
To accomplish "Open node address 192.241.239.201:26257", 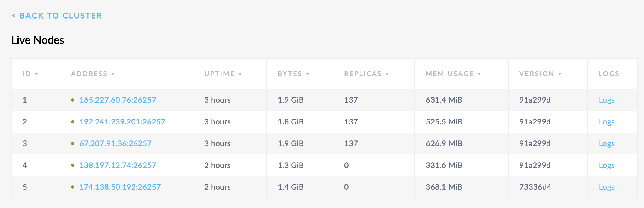I will tap(122, 122).
